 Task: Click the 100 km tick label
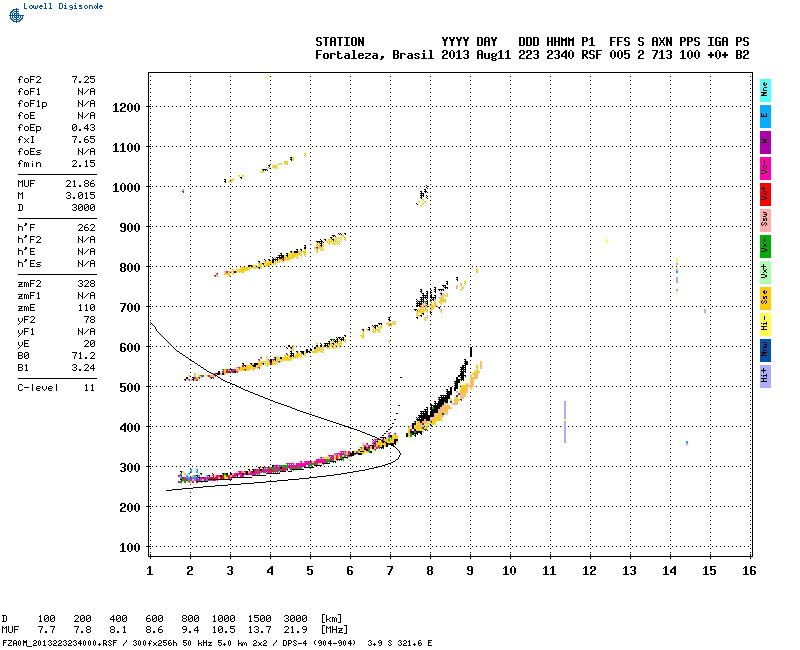[x=130, y=547]
